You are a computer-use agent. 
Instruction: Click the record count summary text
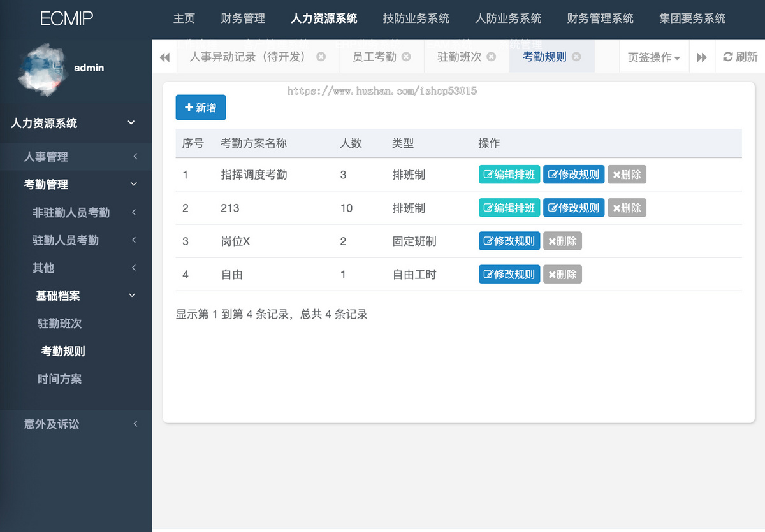272,314
